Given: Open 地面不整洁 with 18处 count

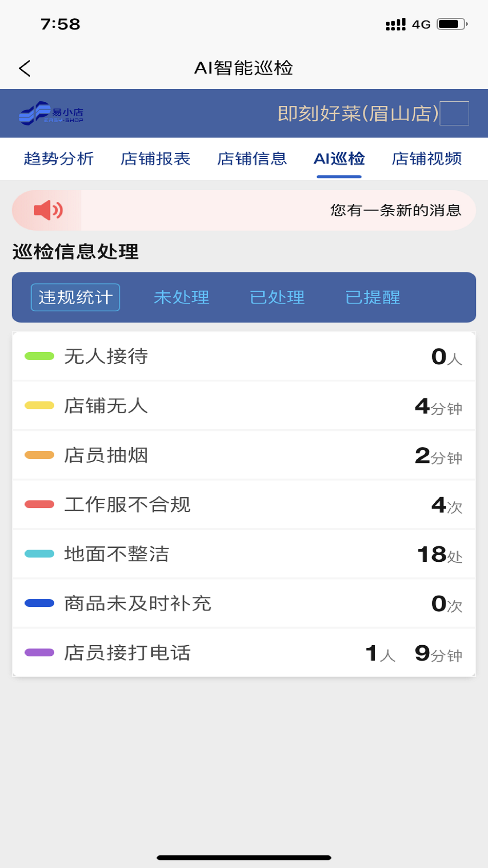Looking at the screenshot, I should click(244, 554).
